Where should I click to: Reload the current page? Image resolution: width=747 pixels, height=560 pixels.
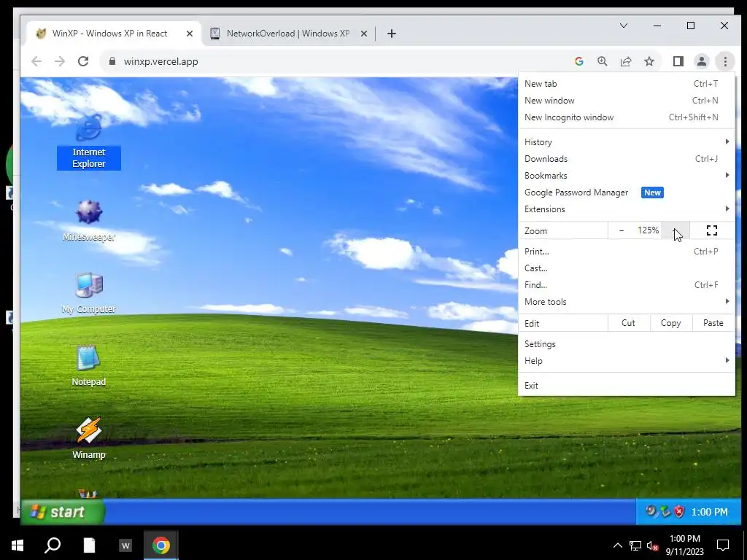[x=83, y=61]
